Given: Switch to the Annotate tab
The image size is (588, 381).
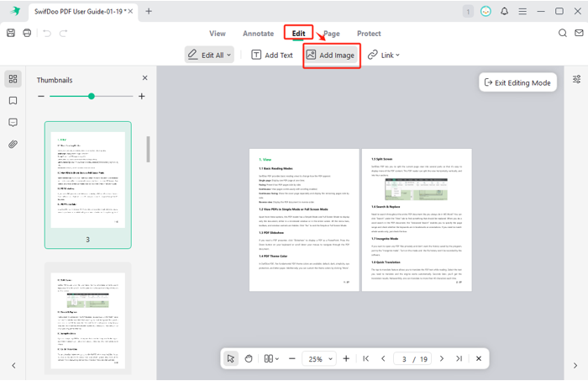Looking at the screenshot, I should 258,34.
